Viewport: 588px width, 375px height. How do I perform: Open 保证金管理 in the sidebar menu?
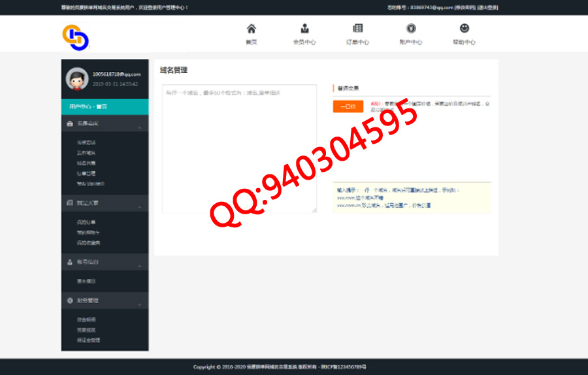(88, 340)
